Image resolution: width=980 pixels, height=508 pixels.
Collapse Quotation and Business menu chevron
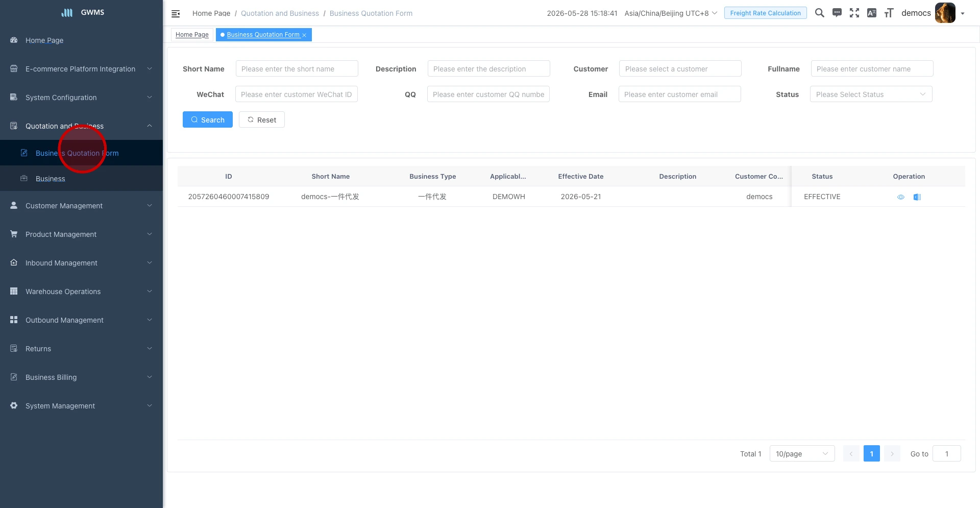click(x=150, y=126)
